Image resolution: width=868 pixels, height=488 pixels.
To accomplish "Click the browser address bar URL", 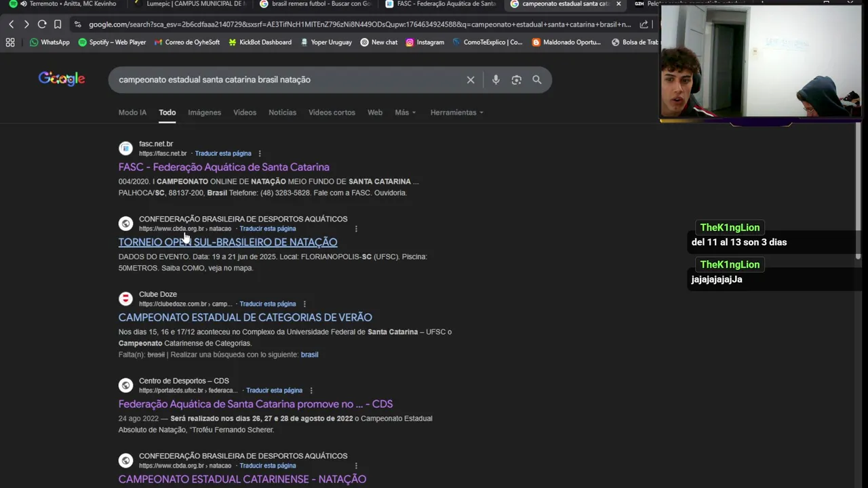I will (x=359, y=24).
